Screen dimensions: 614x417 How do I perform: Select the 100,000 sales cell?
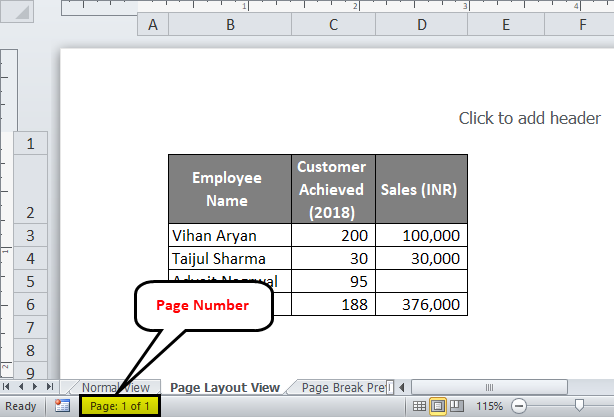[421, 235]
